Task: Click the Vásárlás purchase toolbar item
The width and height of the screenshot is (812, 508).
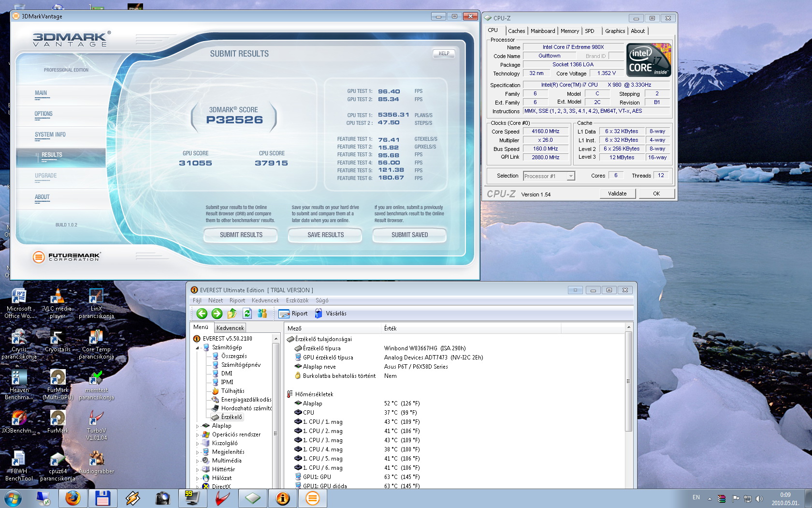Action: click(x=331, y=314)
